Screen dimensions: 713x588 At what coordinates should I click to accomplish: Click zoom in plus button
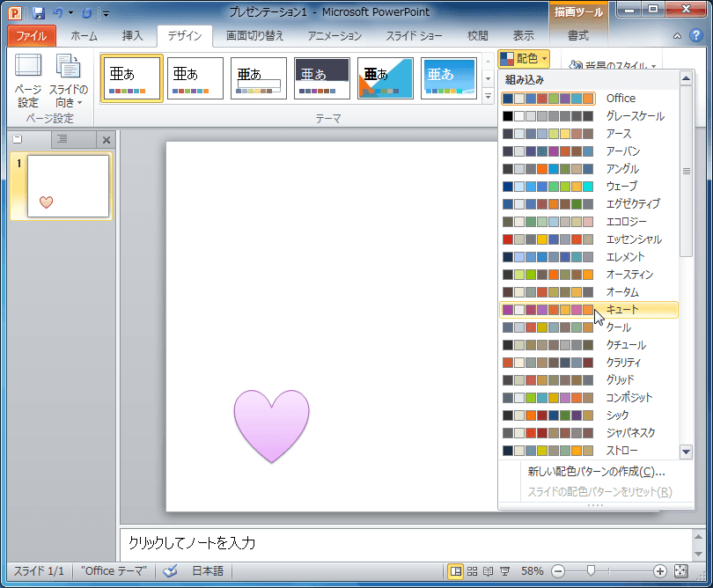tap(659, 570)
